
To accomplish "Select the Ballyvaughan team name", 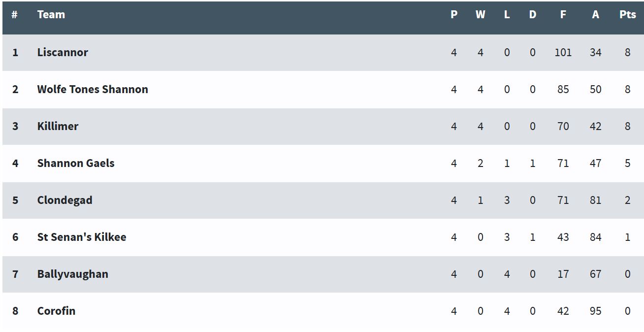I will coord(73,274).
